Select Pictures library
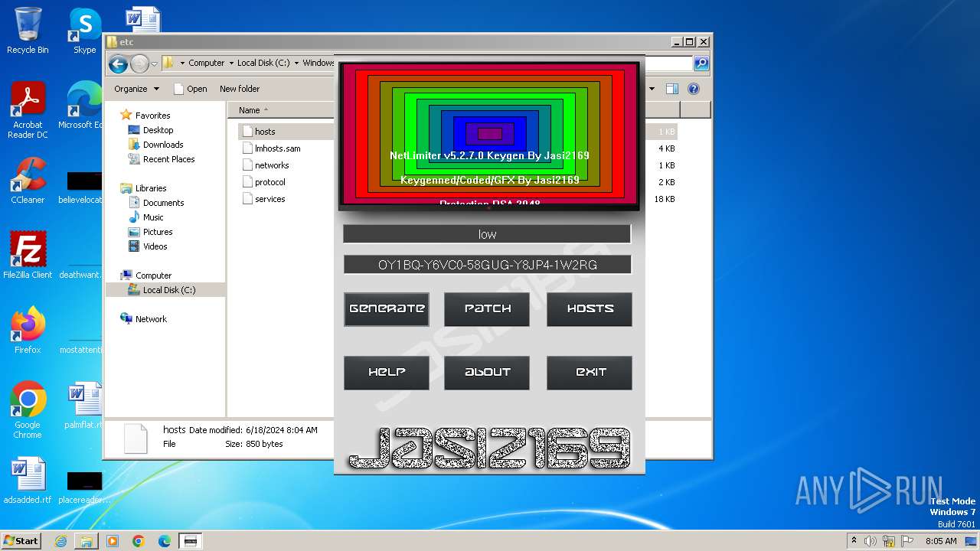The width and height of the screenshot is (980, 551). click(158, 232)
